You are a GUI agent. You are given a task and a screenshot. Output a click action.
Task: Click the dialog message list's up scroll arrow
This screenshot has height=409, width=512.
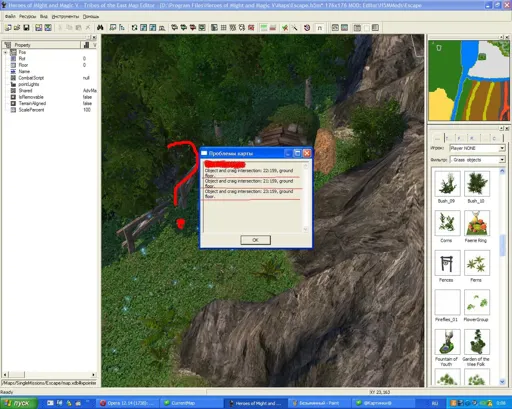click(x=305, y=166)
